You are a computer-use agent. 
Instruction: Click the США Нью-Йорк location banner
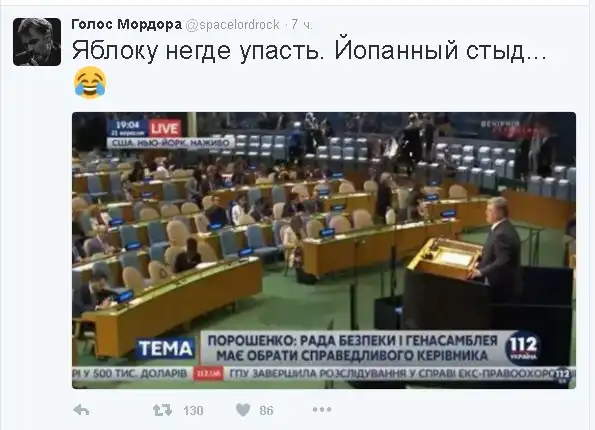tap(169, 143)
